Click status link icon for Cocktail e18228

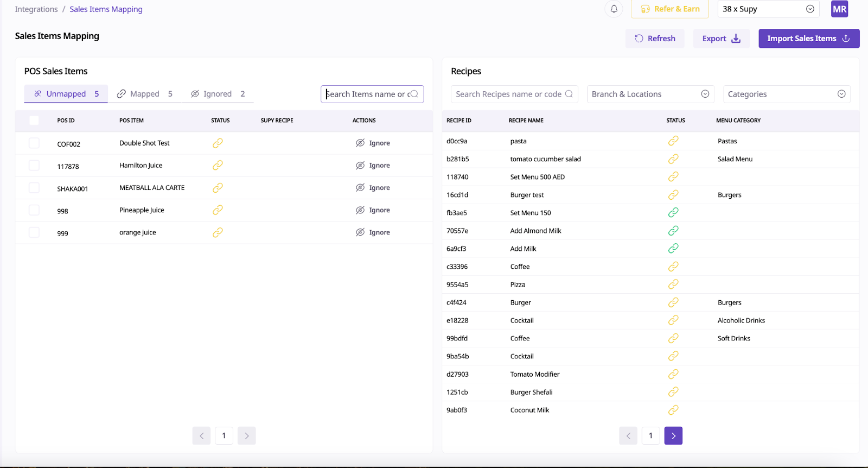click(x=673, y=320)
